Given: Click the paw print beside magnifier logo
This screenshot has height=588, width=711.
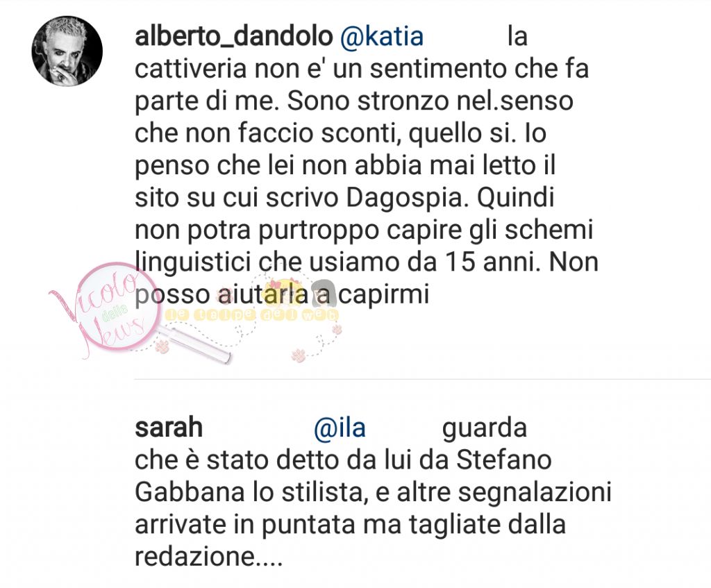Looking at the screenshot, I should tap(162, 348).
